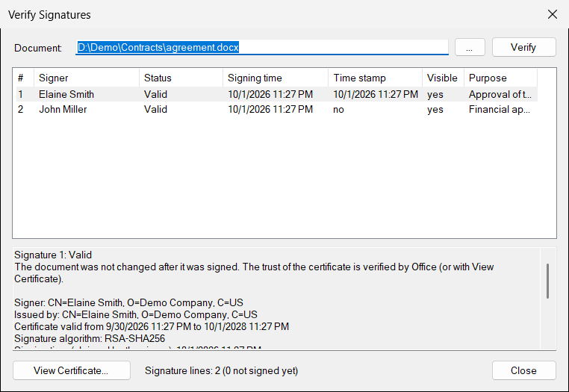Click the 'Financial ap...' purpose cell
Image resolution: width=569 pixels, height=392 pixels.
pyautogui.click(x=500, y=109)
